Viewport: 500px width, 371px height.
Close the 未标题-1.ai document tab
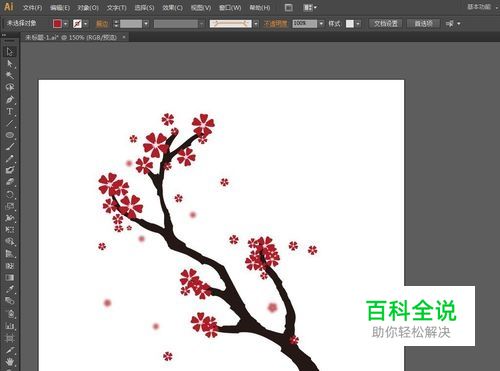(124, 37)
